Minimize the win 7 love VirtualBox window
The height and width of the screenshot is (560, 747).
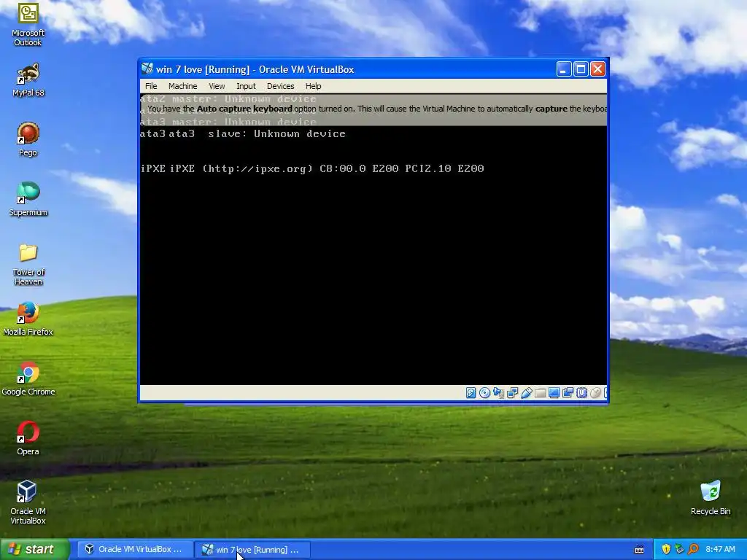[564, 69]
